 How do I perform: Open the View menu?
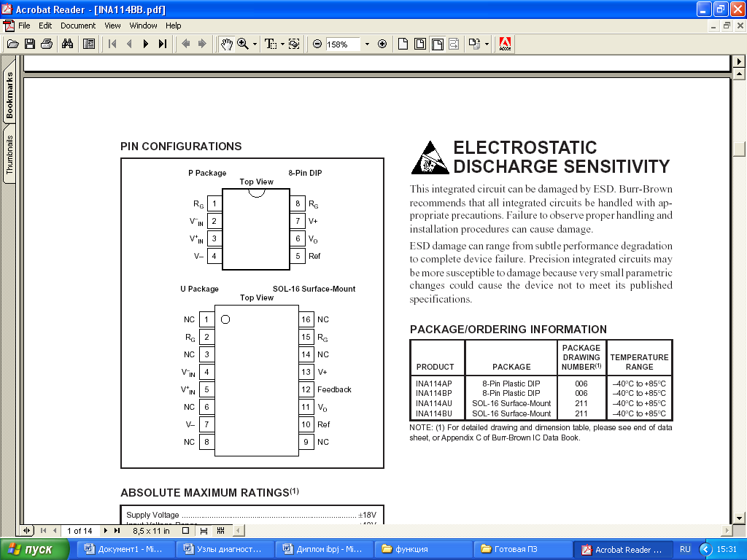(112, 26)
